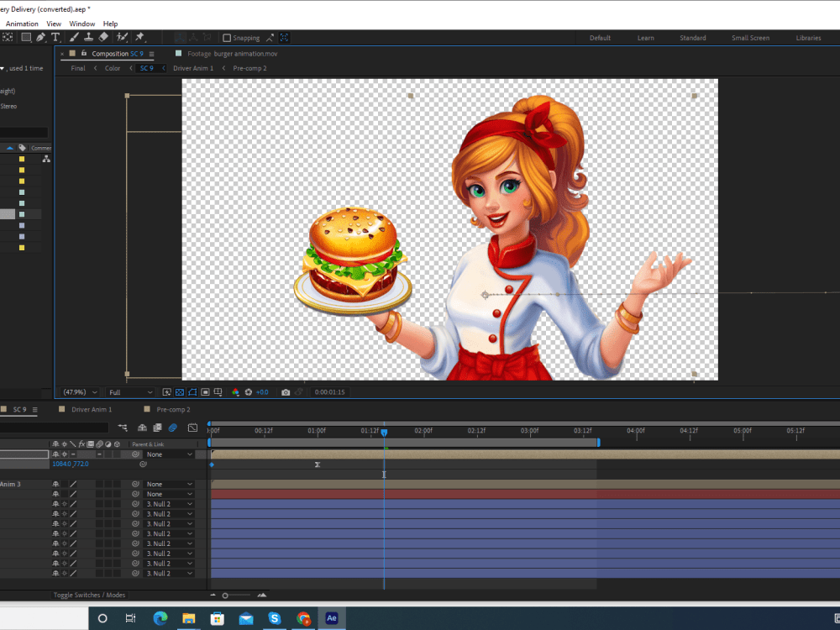The image size is (840, 630).
Task: Toggle quality switch on Anim 3 layer
Action: [x=73, y=484]
